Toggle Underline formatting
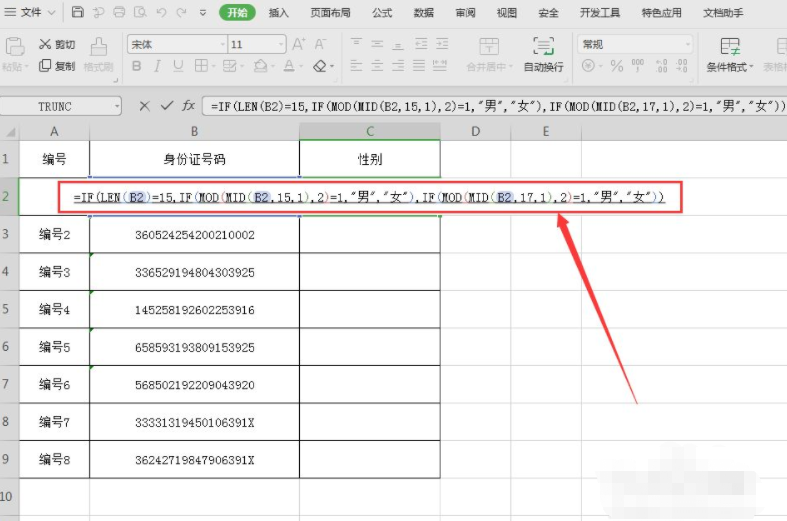787x521 pixels. (x=178, y=66)
